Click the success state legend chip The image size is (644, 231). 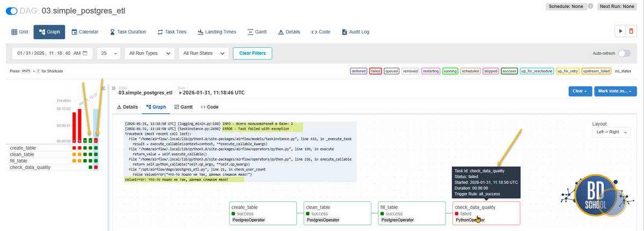pos(509,71)
